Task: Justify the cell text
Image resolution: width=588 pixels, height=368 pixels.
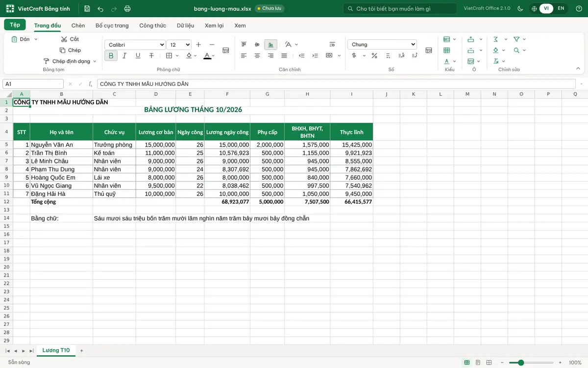Action: (284, 56)
